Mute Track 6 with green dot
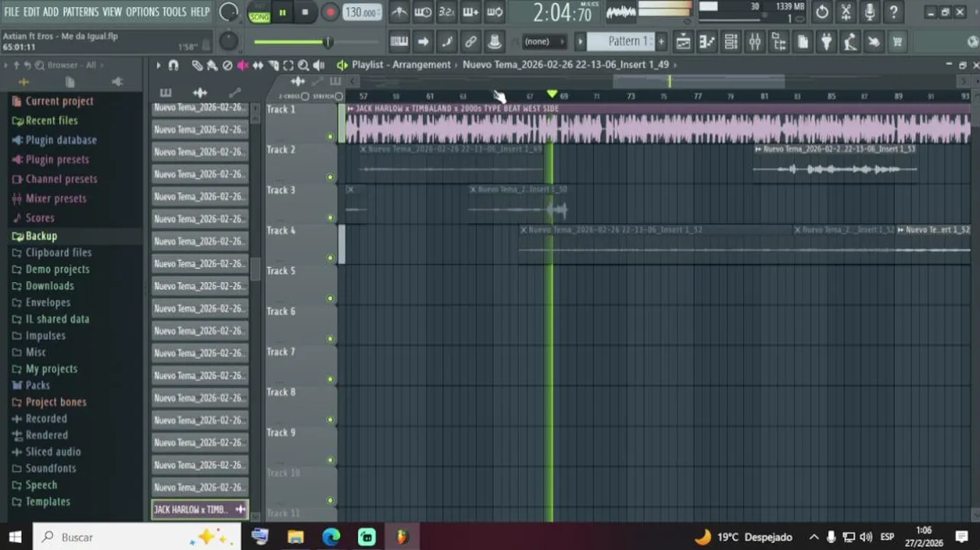This screenshot has height=550, width=980. (x=330, y=339)
